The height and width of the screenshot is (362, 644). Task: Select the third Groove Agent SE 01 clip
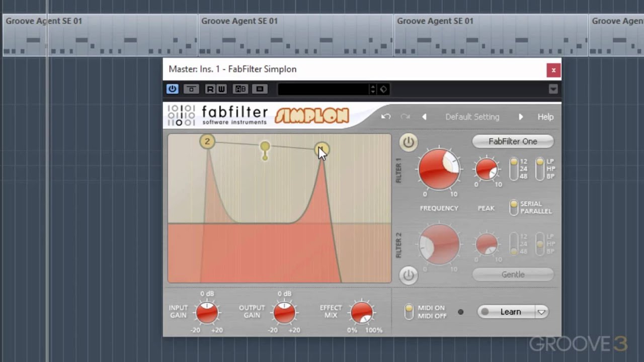pos(491,34)
